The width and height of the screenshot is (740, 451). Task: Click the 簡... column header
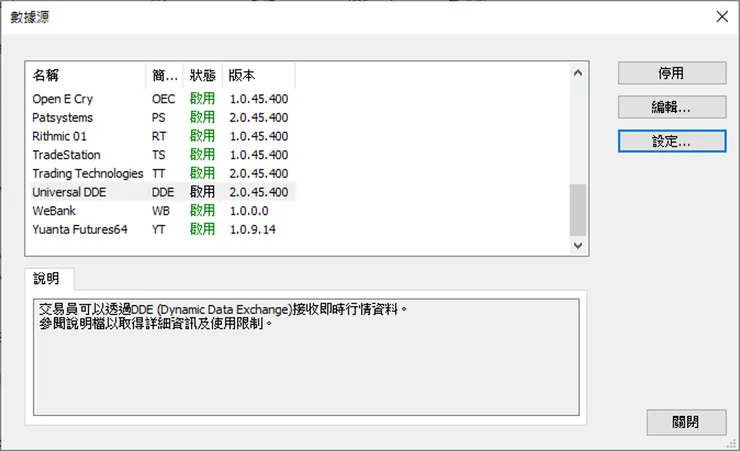165,75
